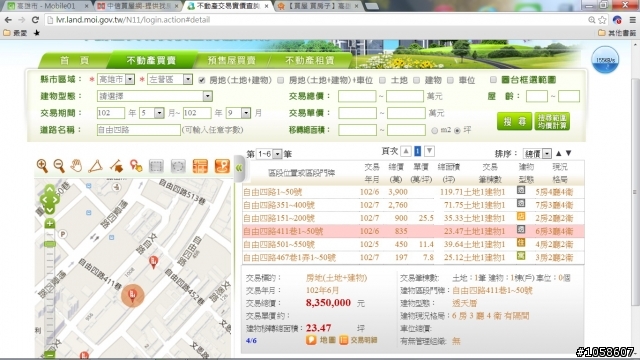Open 預售屋買賣 navigation tab
Image resolution: width=640 pixels, height=360 pixels.
point(231,60)
